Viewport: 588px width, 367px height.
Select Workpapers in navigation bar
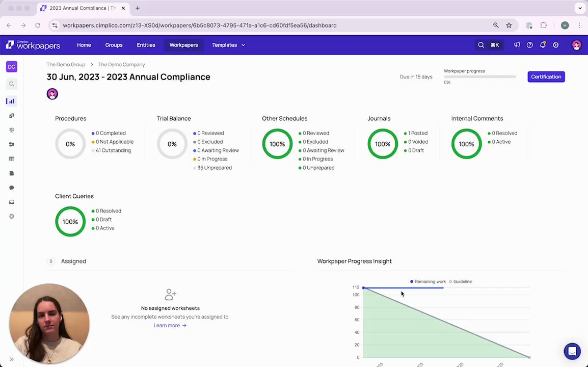[184, 45]
